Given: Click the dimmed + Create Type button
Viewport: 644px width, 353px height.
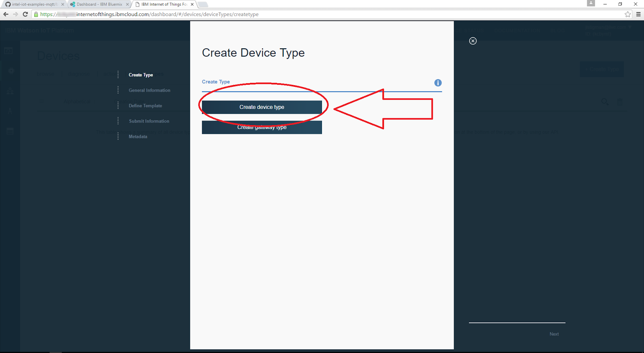Looking at the screenshot, I should tap(602, 69).
